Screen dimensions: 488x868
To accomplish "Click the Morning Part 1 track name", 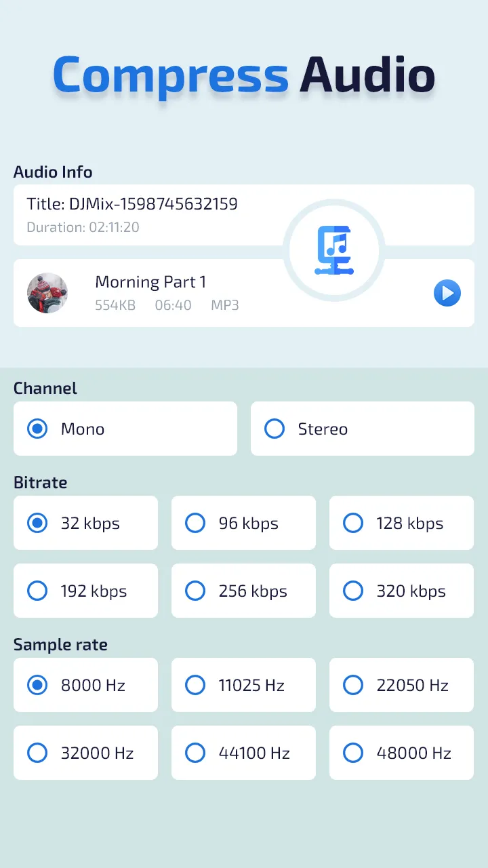I will (150, 282).
